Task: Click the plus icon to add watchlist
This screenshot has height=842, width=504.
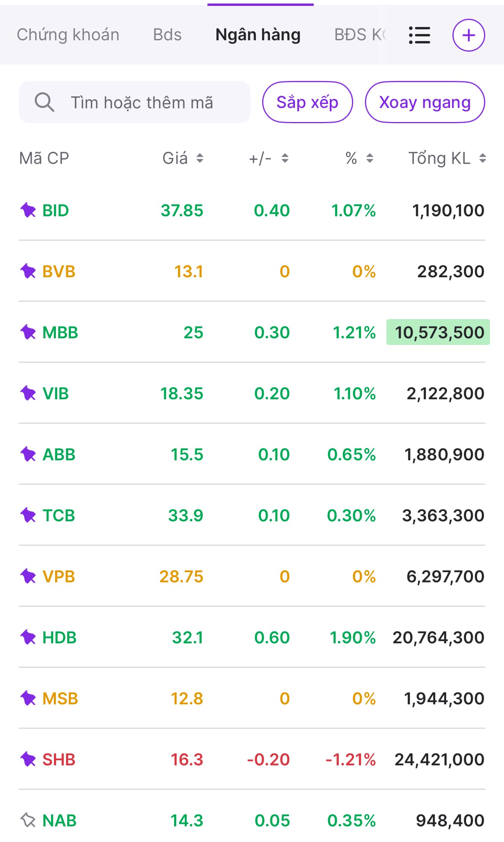Action: 468,35
